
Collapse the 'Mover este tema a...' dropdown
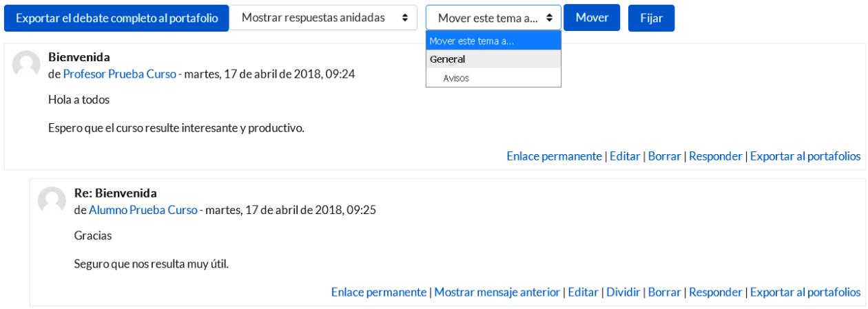pos(493,17)
